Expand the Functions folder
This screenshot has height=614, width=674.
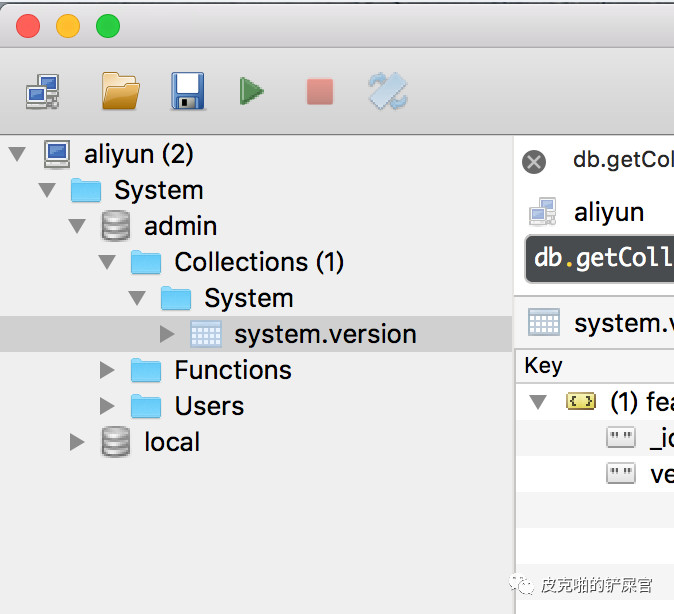(107, 370)
